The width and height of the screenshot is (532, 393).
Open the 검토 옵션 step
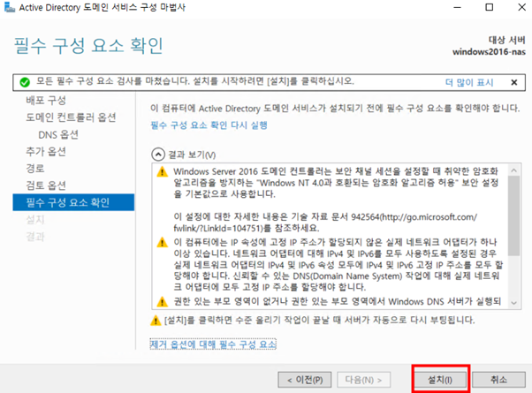click(46, 185)
